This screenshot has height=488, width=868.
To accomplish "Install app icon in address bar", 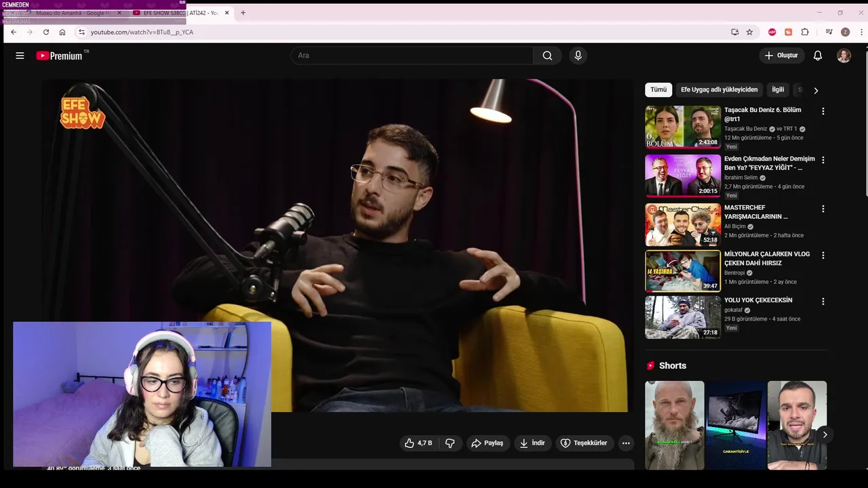I will coord(734,32).
